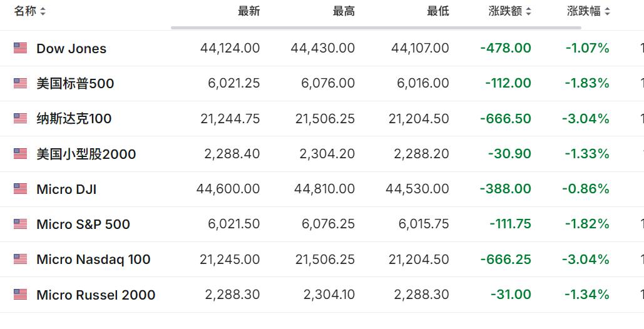Sort by 名称 using its sort arrows
This screenshot has height=329, width=644.
[x=43, y=11]
